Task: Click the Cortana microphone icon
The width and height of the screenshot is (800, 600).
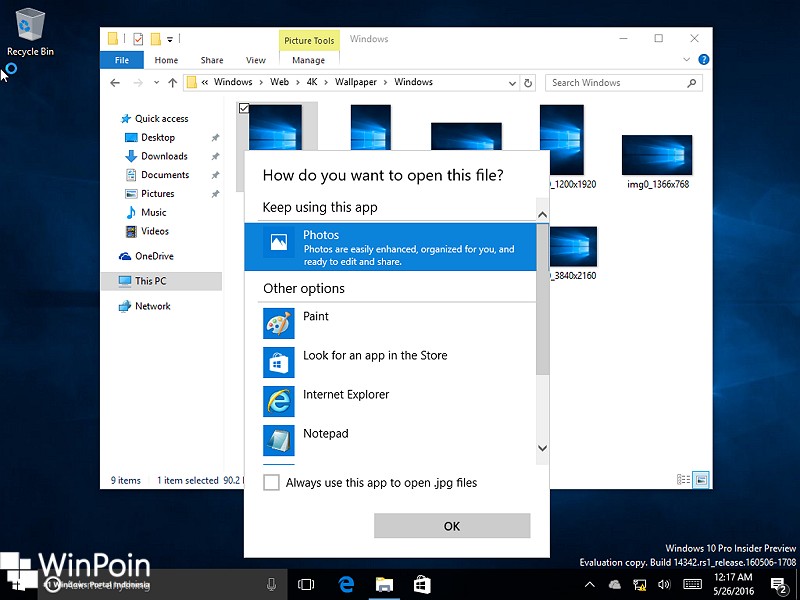Action: (x=271, y=584)
